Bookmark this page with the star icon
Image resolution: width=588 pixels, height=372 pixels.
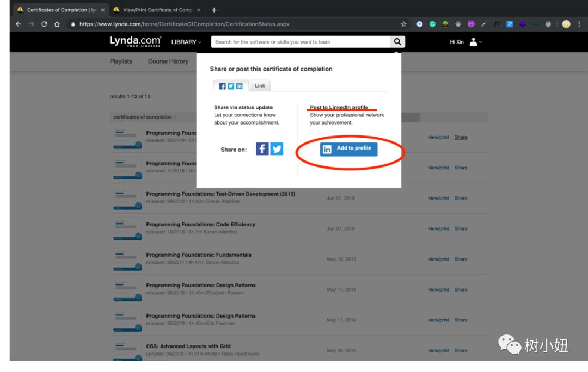click(403, 24)
